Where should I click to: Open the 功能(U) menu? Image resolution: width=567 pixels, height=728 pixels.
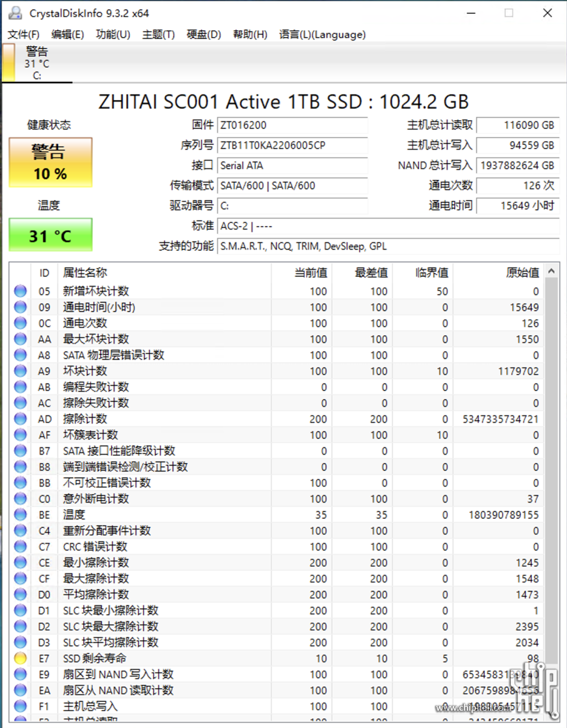[x=113, y=35]
